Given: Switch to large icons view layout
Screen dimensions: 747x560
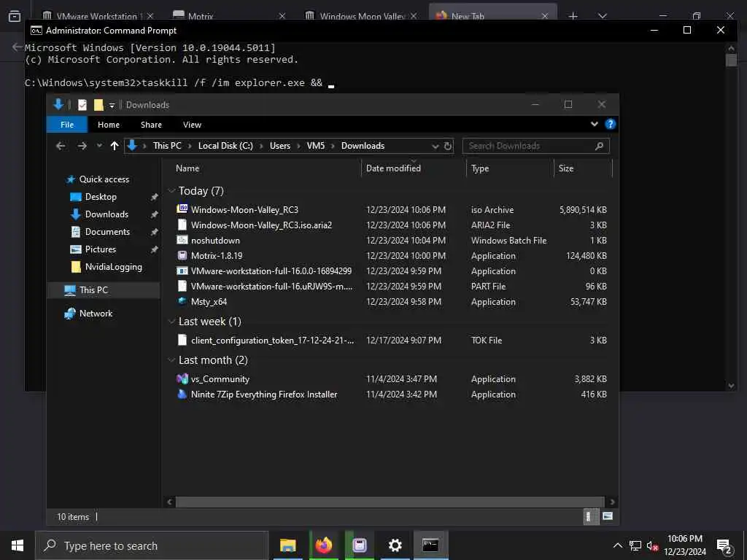Looking at the screenshot, I should [x=608, y=517].
